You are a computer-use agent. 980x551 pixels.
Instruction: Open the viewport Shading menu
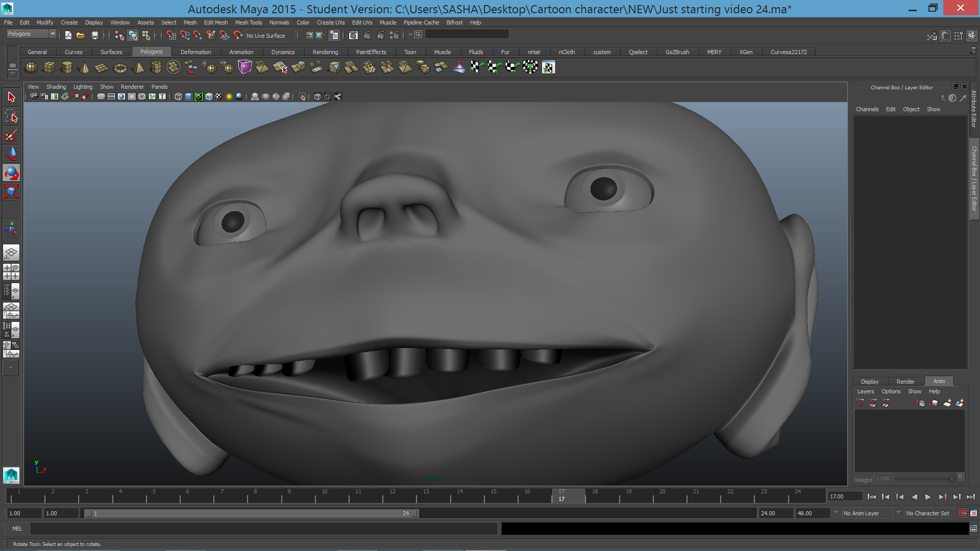[x=56, y=87]
